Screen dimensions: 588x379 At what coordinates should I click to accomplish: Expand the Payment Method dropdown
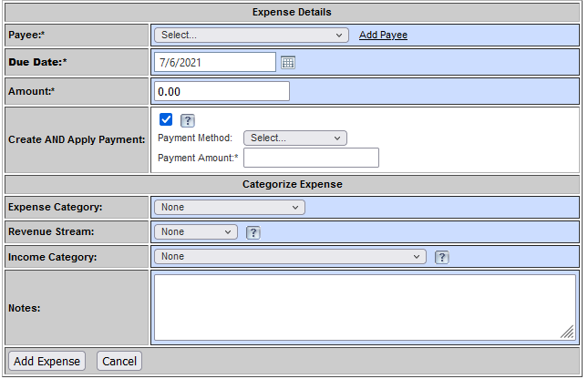(x=294, y=138)
